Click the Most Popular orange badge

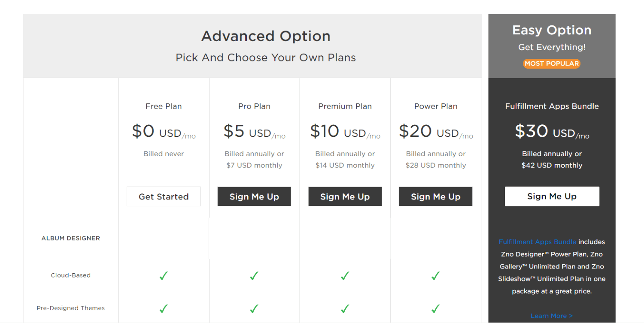click(x=552, y=63)
